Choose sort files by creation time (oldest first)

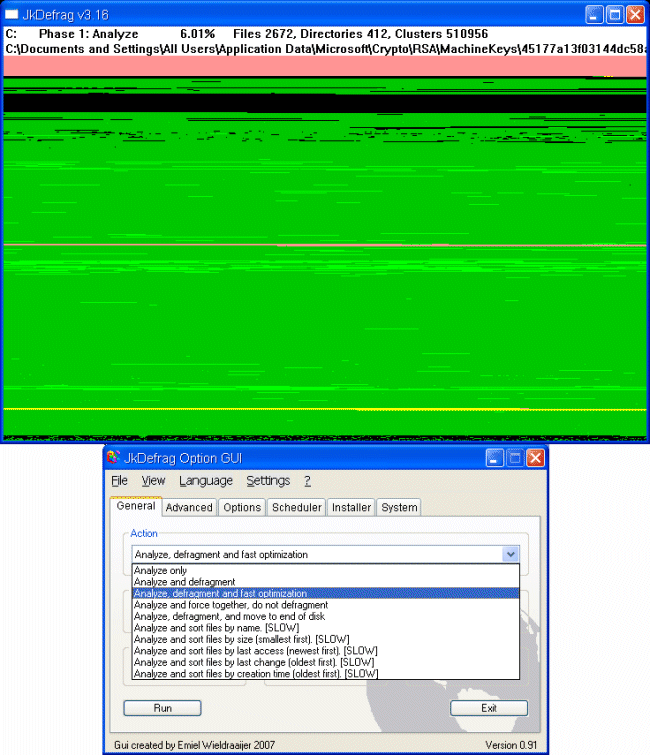326,674
